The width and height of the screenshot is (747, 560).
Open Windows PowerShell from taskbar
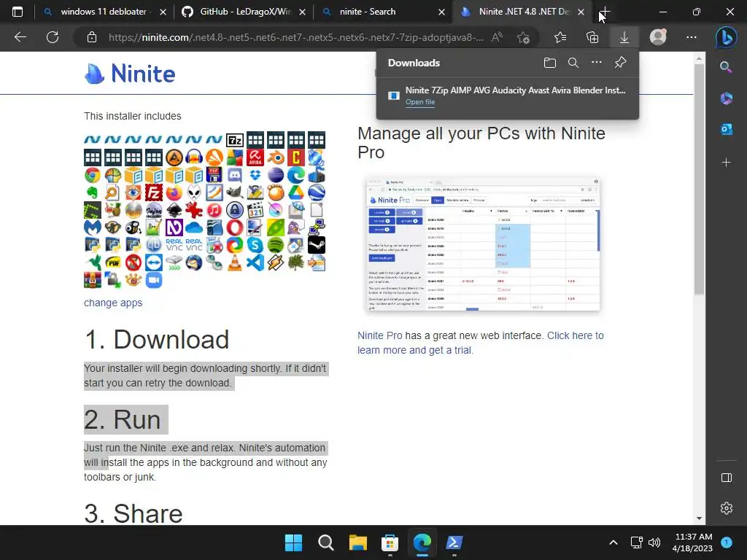pyautogui.click(x=454, y=542)
